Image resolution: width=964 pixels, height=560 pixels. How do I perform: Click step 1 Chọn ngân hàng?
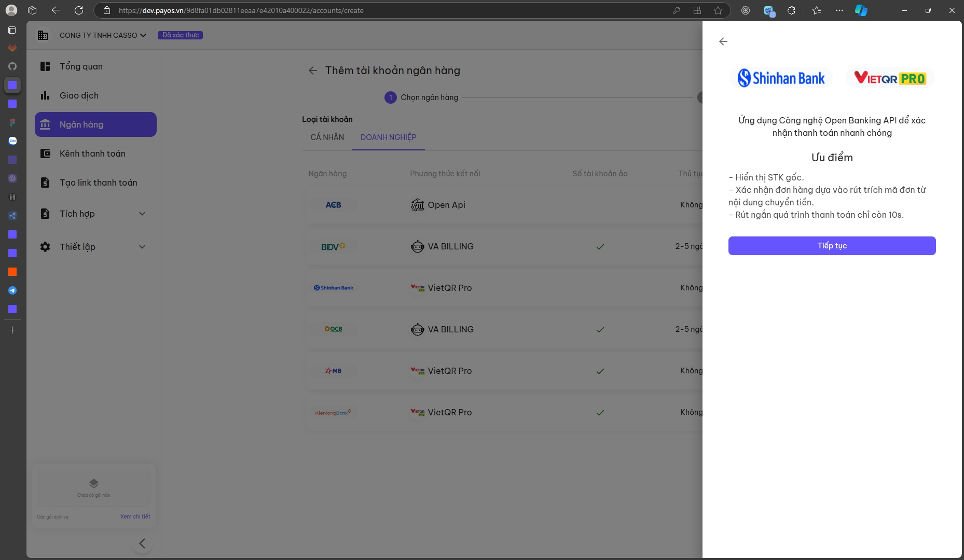pyautogui.click(x=421, y=97)
